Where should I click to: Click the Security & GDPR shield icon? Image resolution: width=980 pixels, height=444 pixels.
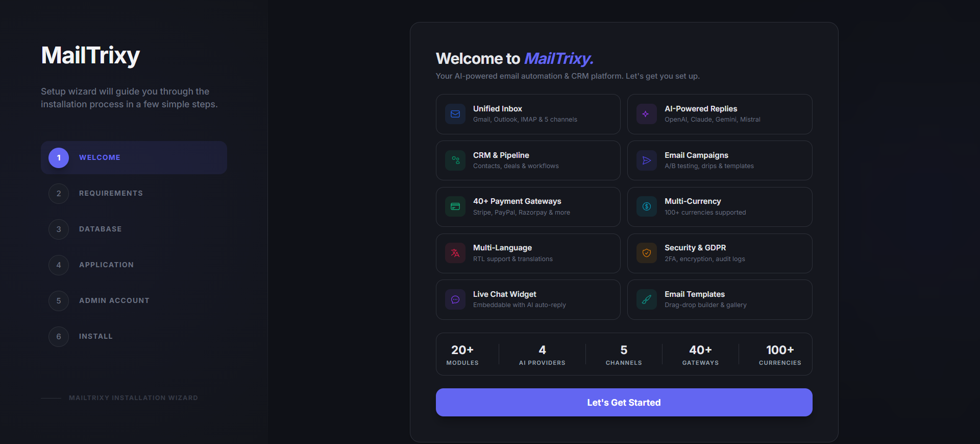646,253
